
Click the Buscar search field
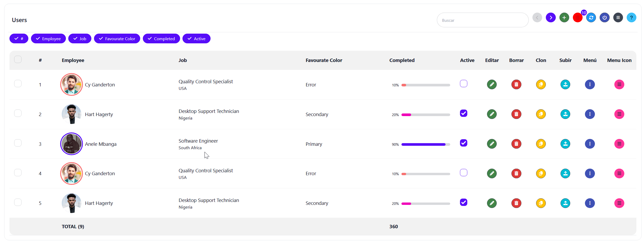(x=483, y=20)
